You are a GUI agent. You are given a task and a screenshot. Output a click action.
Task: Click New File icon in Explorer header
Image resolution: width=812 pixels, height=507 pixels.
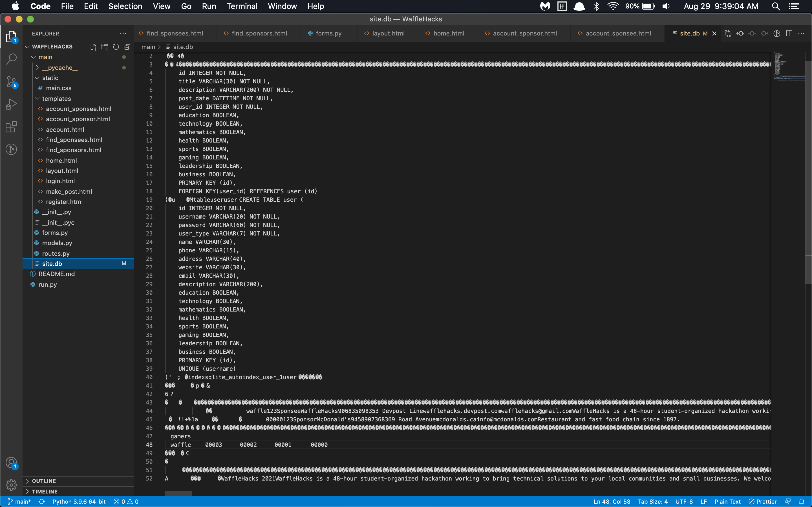tap(93, 47)
